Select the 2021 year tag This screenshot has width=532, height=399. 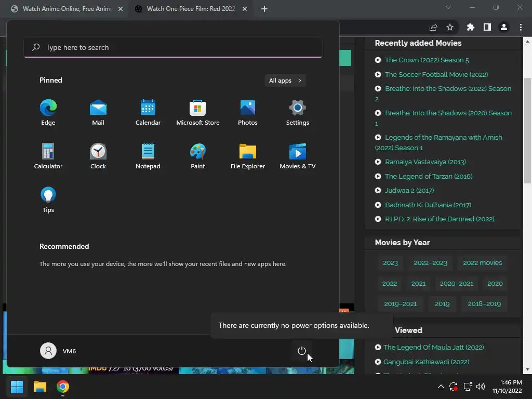(418, 284)
